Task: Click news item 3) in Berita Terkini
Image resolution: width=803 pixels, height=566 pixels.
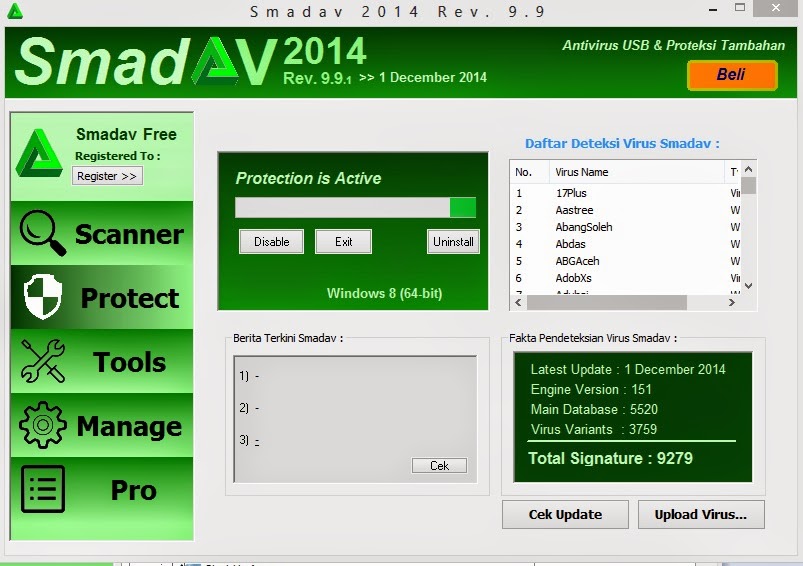Action: pyautogui.click(x=249, y=440)
